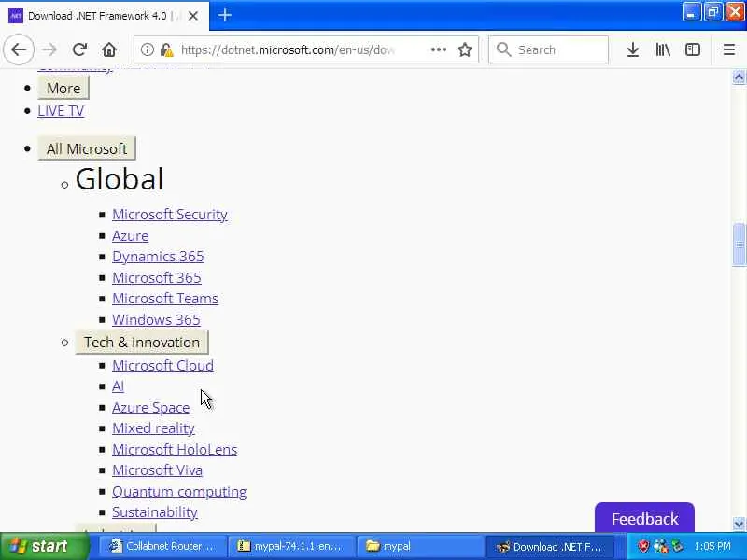Reload the current page
The width and height of the screenshot is (747, 560).
point(79,49)
